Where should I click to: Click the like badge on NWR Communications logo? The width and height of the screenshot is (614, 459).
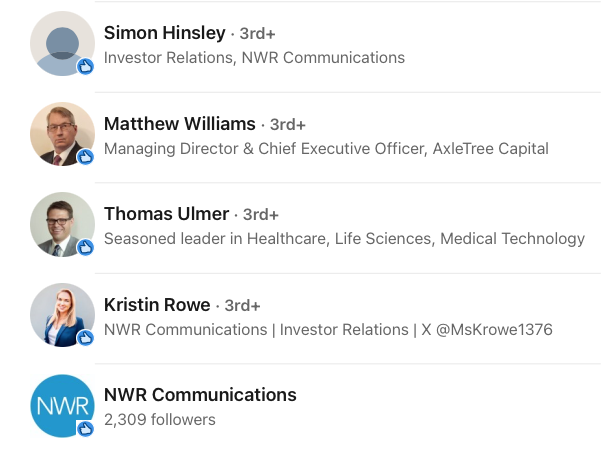pos(85,428)
